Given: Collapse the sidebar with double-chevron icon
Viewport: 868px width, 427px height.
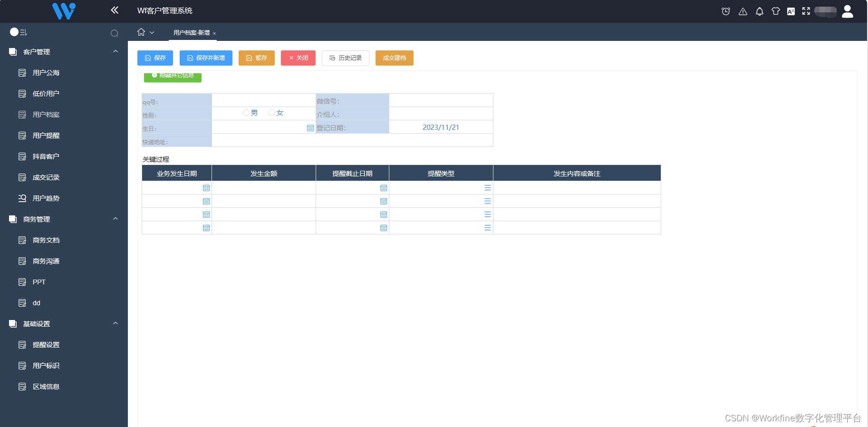Looking at the screenshot, I should click(115, 10).
